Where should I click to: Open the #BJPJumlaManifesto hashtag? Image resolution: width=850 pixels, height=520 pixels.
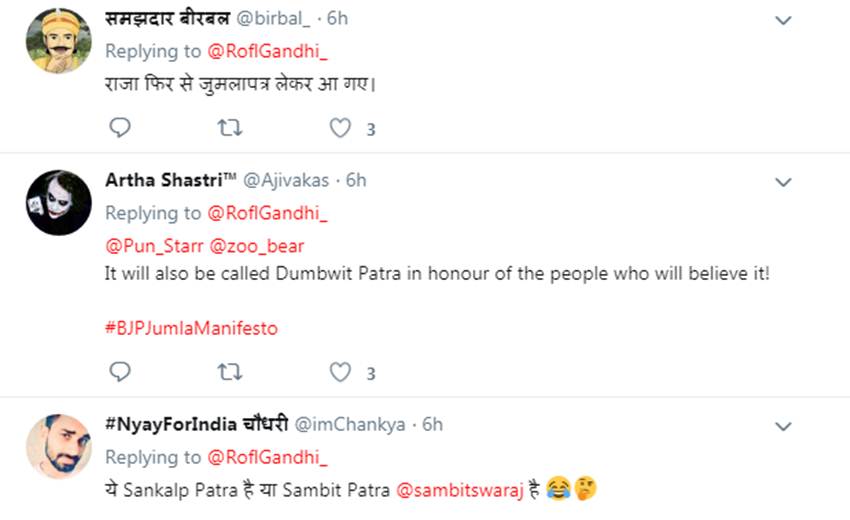pyautogui.click(x=191, y=328)
